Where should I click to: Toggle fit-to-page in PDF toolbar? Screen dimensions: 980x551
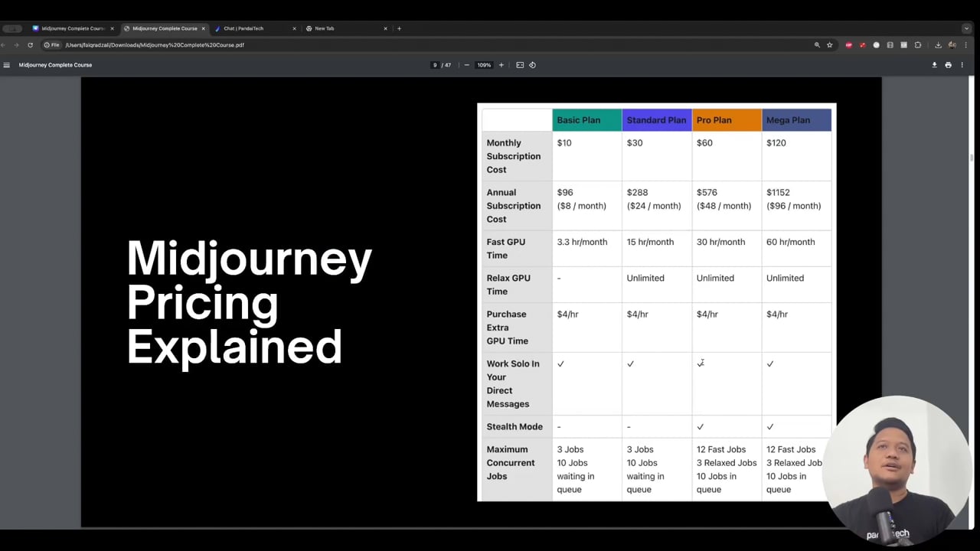[520, 65]
